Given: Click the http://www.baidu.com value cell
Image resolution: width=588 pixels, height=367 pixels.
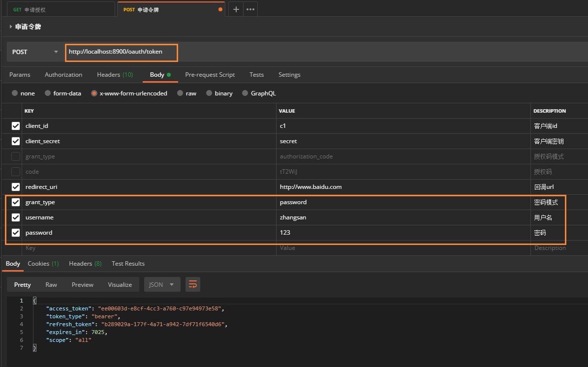Looking at the screenshot, I should (x=403, y=187).
